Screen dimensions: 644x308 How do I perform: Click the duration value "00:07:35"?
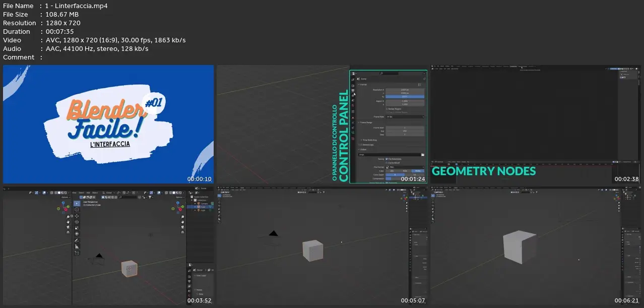point(59,32)
